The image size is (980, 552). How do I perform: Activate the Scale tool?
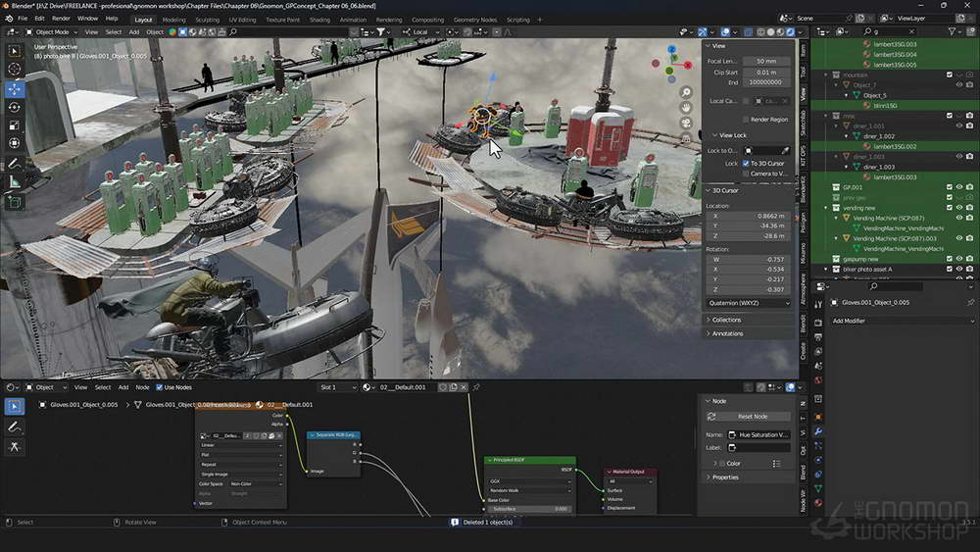[15, 125]
